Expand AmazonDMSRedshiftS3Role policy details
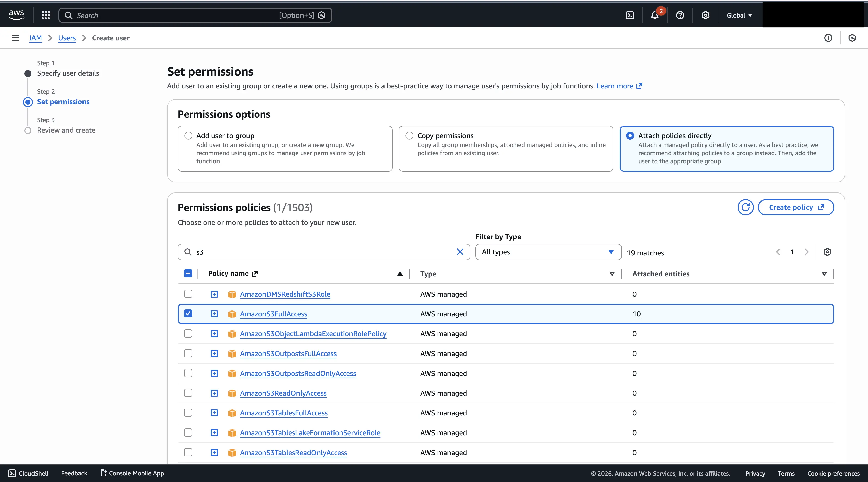868x482 pixels. [214, 294]
